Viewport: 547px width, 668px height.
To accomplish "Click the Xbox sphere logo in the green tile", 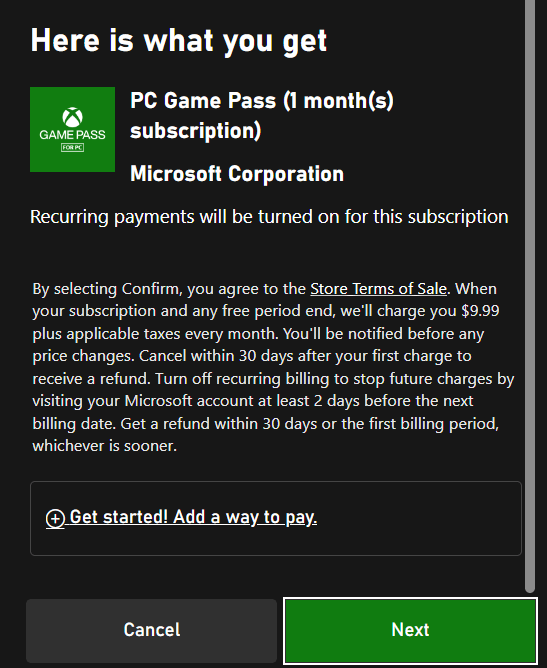I will pyautogui.click(x=72, y=117).
